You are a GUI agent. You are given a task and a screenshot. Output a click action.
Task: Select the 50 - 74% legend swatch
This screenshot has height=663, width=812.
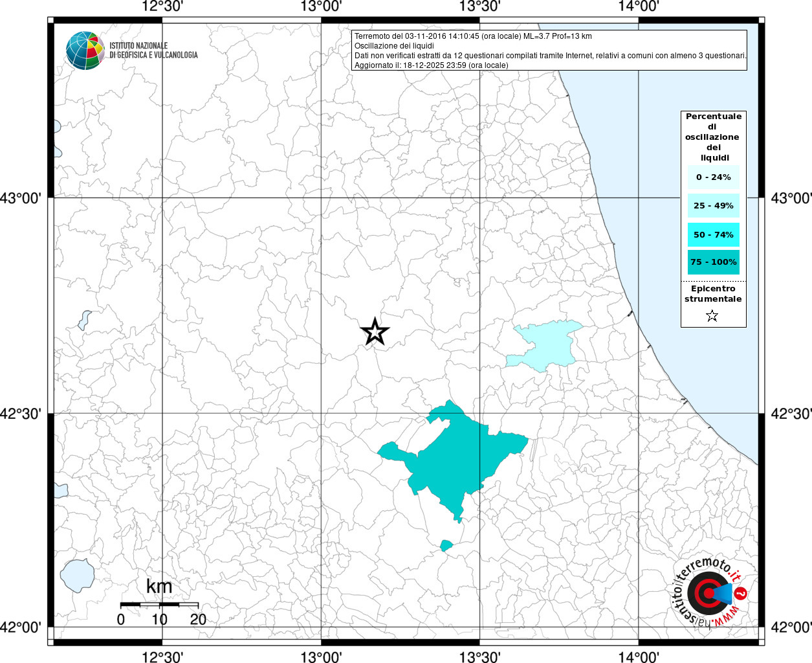714,234
